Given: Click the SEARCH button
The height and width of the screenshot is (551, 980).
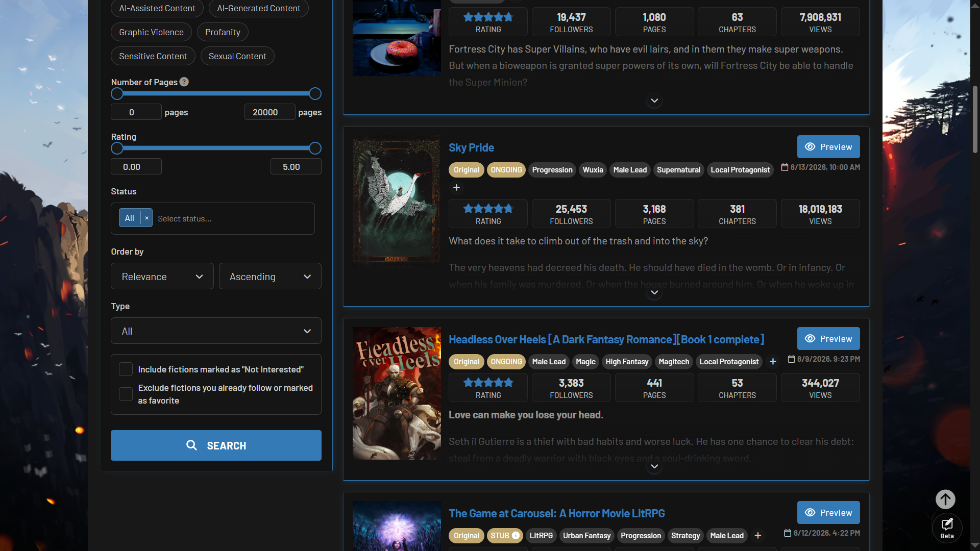Looking at the screenshot, I should [x=216, y=445].
